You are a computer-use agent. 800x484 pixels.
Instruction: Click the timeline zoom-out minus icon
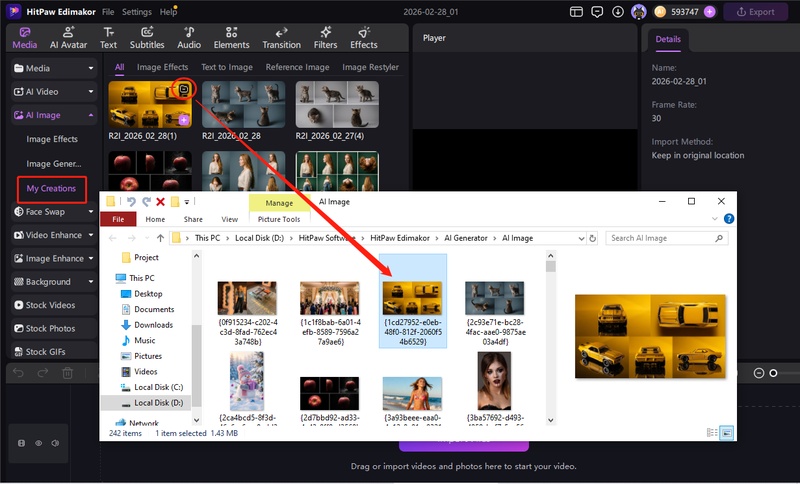coord(759,373)
